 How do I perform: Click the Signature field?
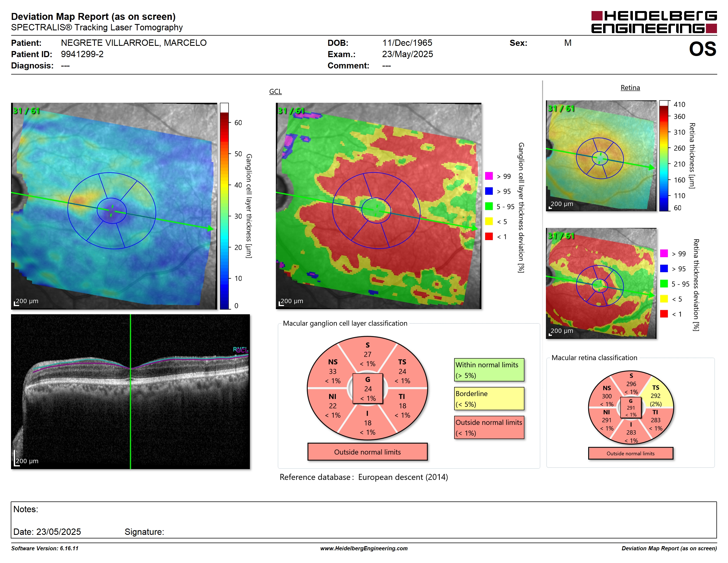pos(144,532)
